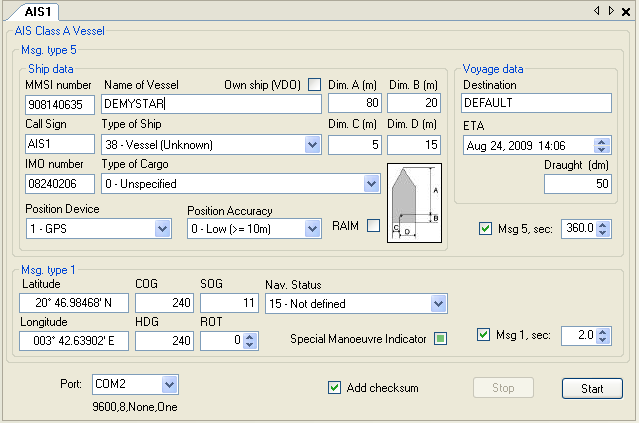Focus the MMSI number field
The width and height of the screenshot is (639, 423).
coord(60,105)
